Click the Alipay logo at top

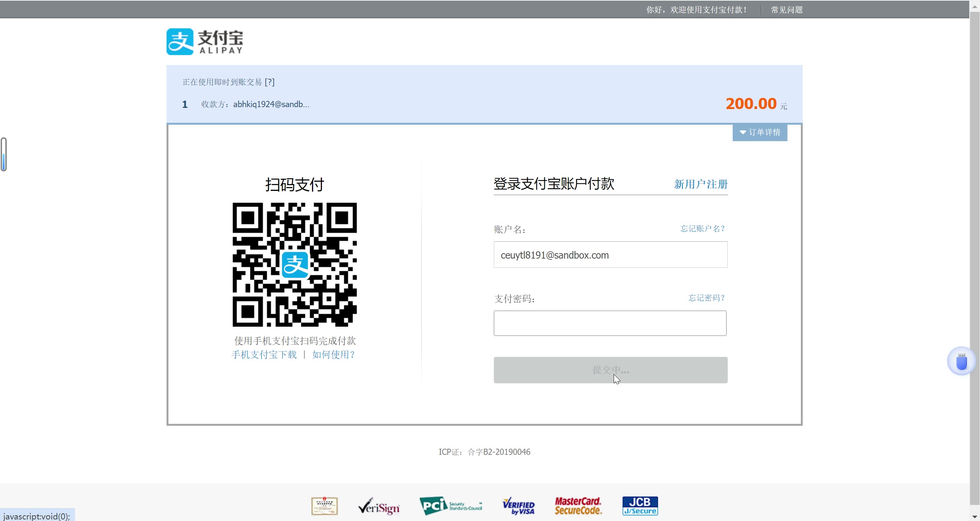[x=204, y=42]
